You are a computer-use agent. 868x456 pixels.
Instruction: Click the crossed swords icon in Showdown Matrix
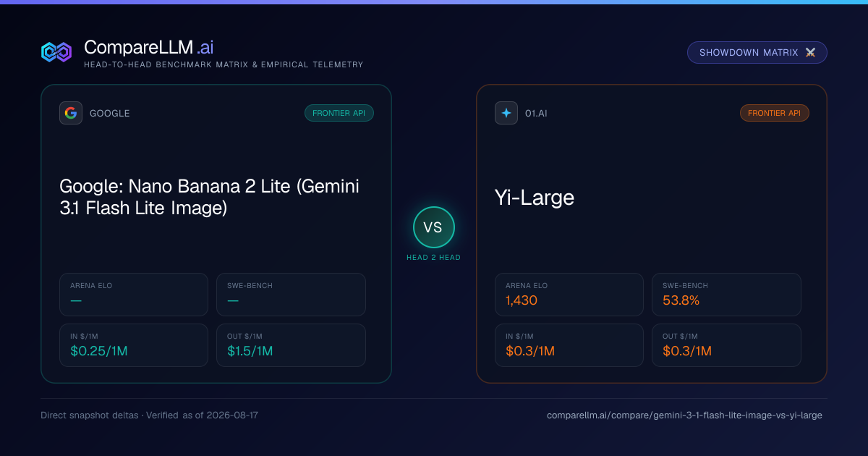point(810,53)
